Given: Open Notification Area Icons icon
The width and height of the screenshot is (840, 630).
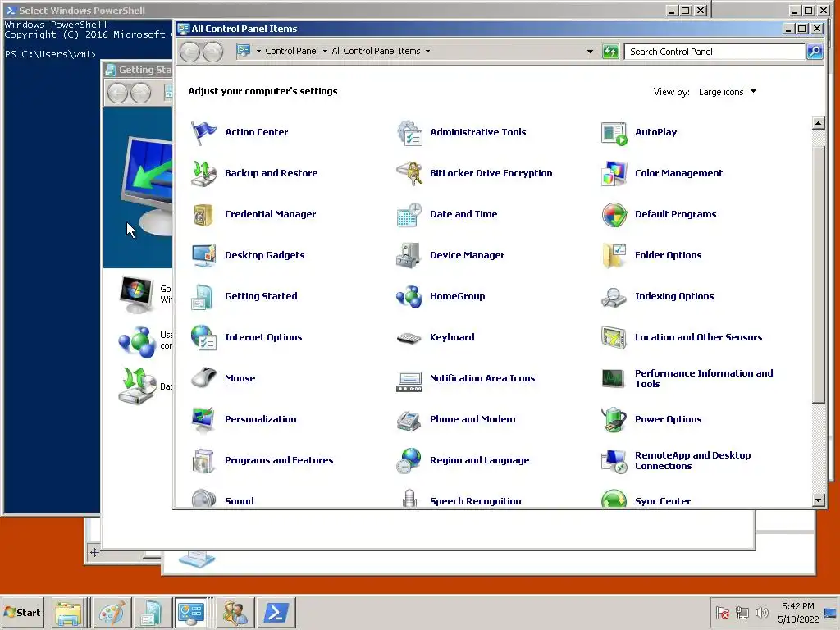Looking at the screenshot, I should [x=409, y=381].
